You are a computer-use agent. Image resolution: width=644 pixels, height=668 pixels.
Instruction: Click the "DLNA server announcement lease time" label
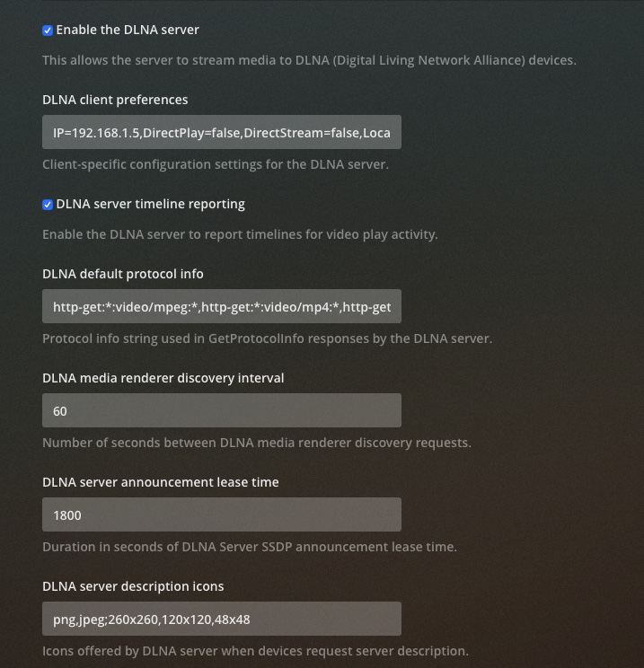coord(160,482)
